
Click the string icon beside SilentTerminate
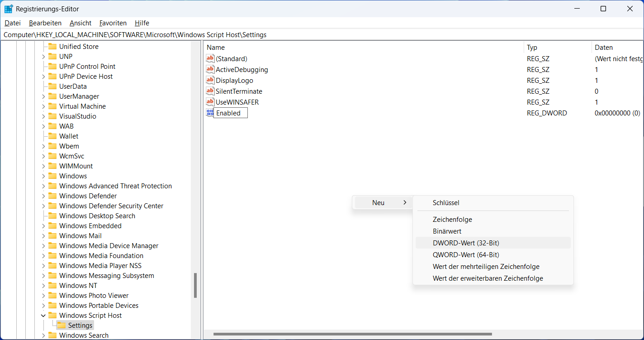tap(210, 91)
